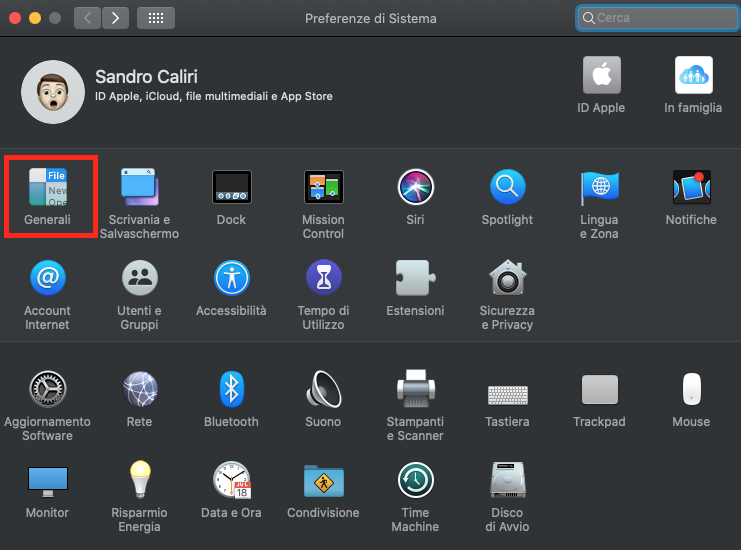Click Sandro Caliri's profile avatar
The image size is (741, 550).
[53, 92]
